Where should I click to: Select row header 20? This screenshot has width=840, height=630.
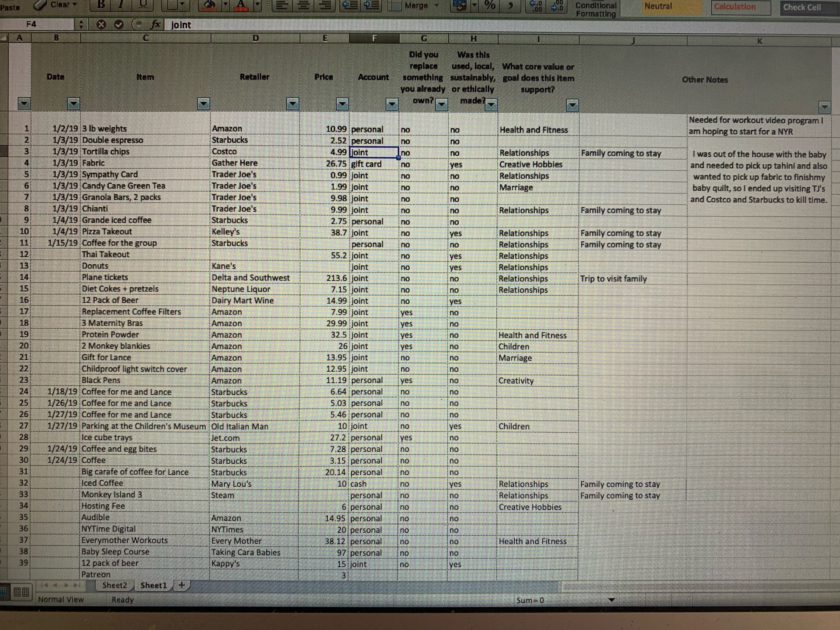tap(19, 346)
